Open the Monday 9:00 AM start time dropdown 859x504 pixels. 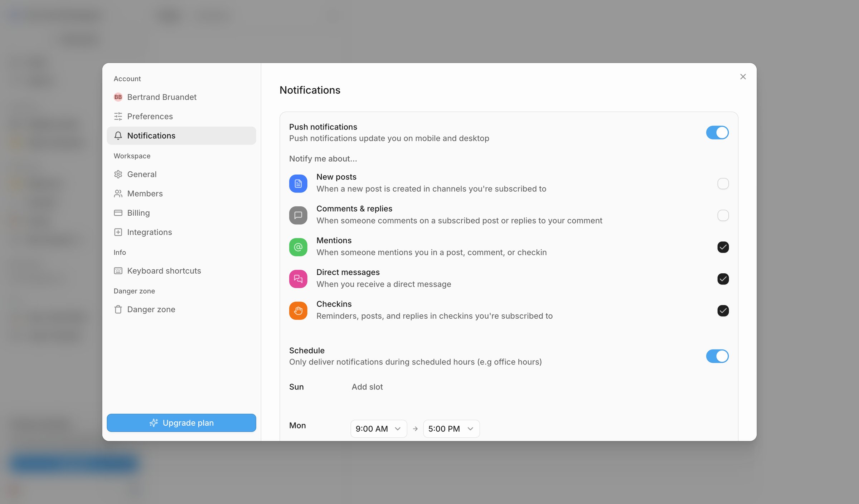379,429
